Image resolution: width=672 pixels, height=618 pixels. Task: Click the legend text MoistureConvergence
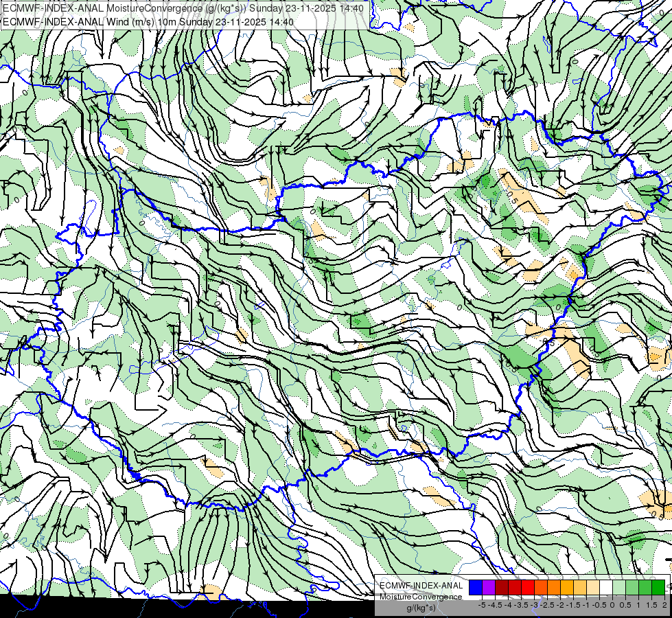[421, 597]
